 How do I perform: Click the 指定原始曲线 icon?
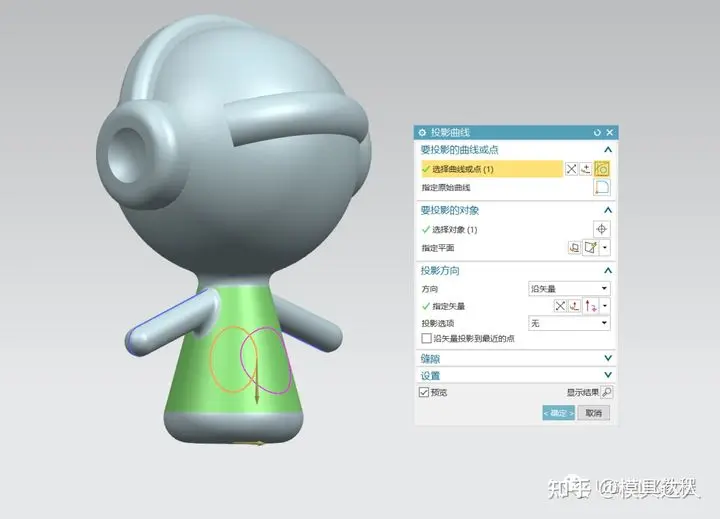[602, 187]
